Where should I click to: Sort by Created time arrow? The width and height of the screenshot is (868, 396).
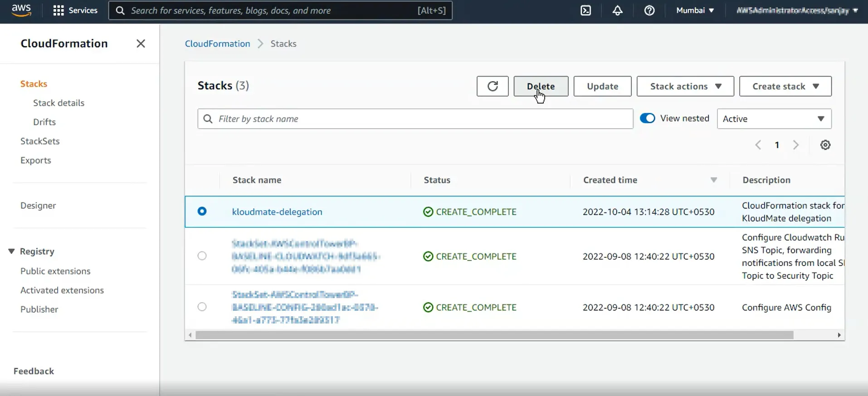tap(714, 180)
